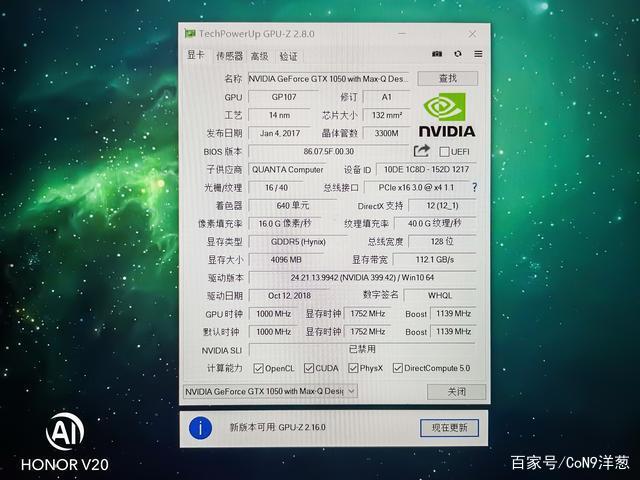Click the driver version 24.21.13.9942 value
640x480 pixels.
(362, 278)
